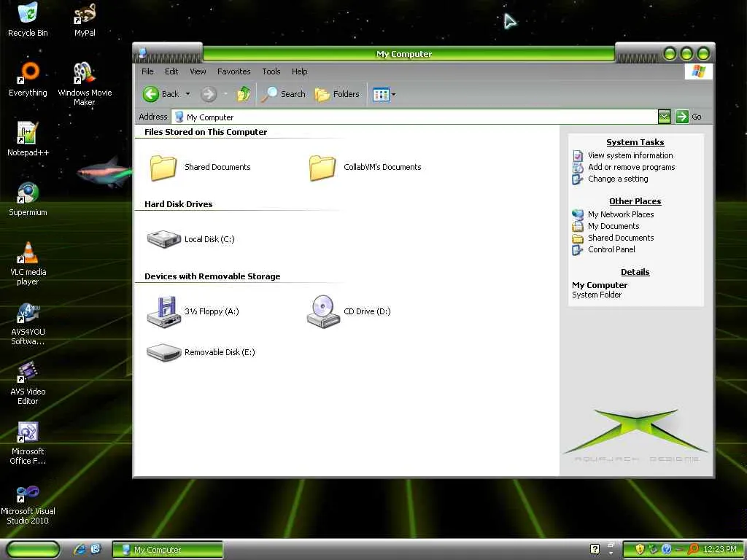The height and width of the screenshot is (560, 747).
Task: Click the second Quick Launch icon
Action: coord(96,549)
